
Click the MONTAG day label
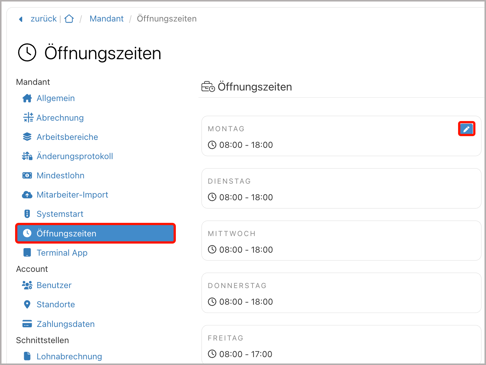click(x=226, y=129)
